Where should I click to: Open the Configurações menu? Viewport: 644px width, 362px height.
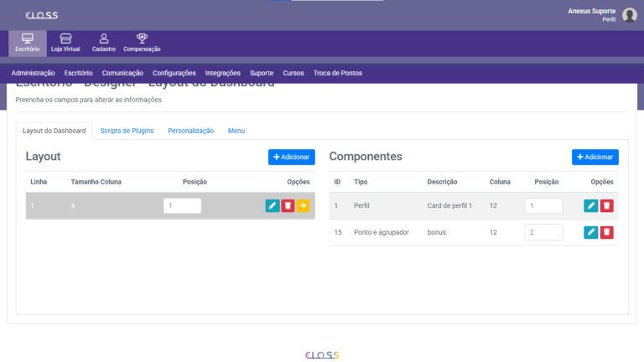[x=174, y=73]
